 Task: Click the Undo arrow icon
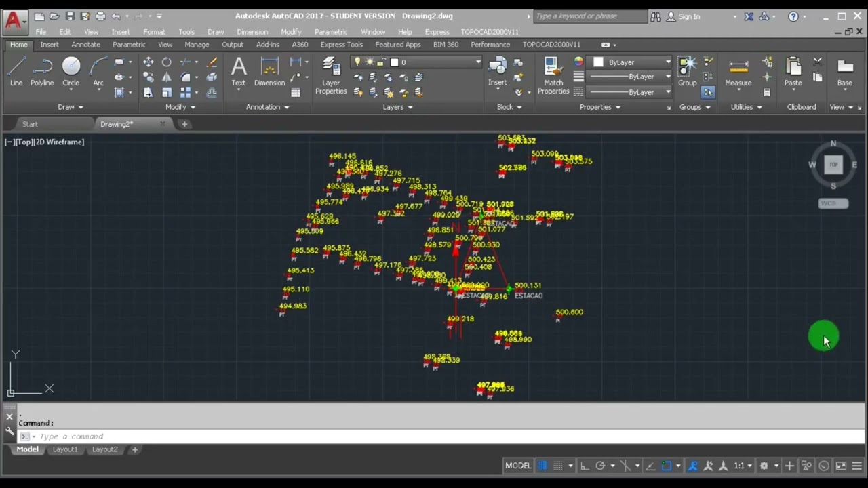click(116, 16)
